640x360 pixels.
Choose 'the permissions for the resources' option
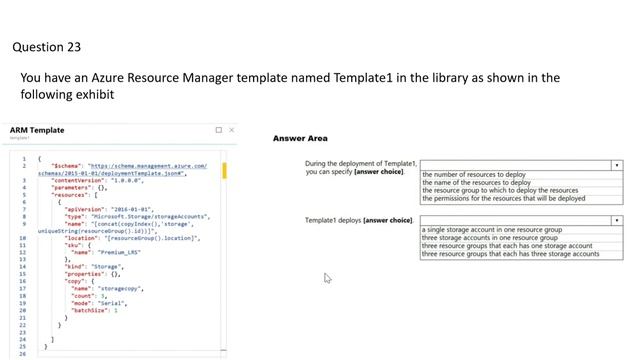click(x=504, y=198)
